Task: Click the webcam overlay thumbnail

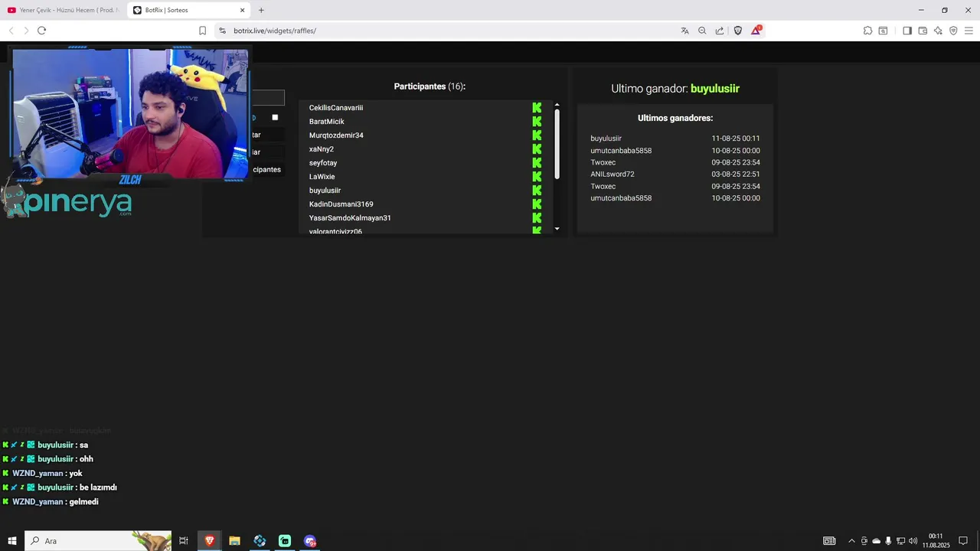Action: pyautogui.click(x=130, y=115)
